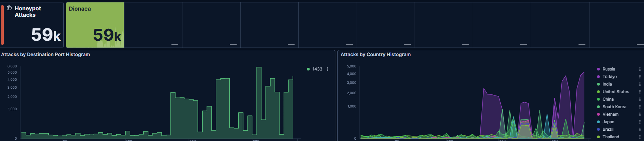Click the globe icon beside Honeypot Attacks
This screenshot has width=644, height=141.
pos(9,8)
